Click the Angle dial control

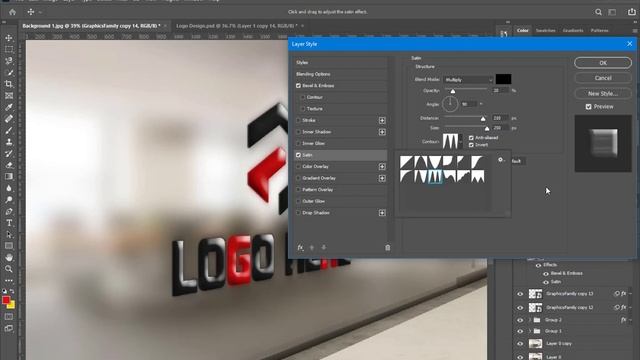[450, 104]
